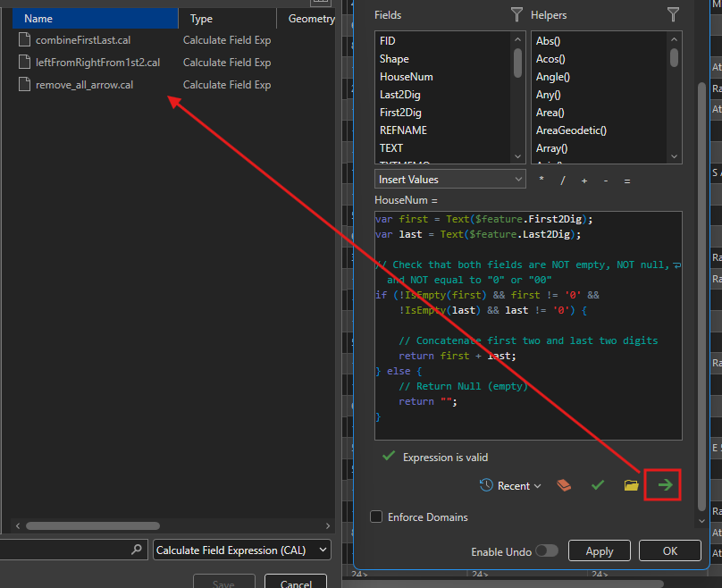
Task: Verify expression with the green checkmark icon
Action: tap(598, 485)
